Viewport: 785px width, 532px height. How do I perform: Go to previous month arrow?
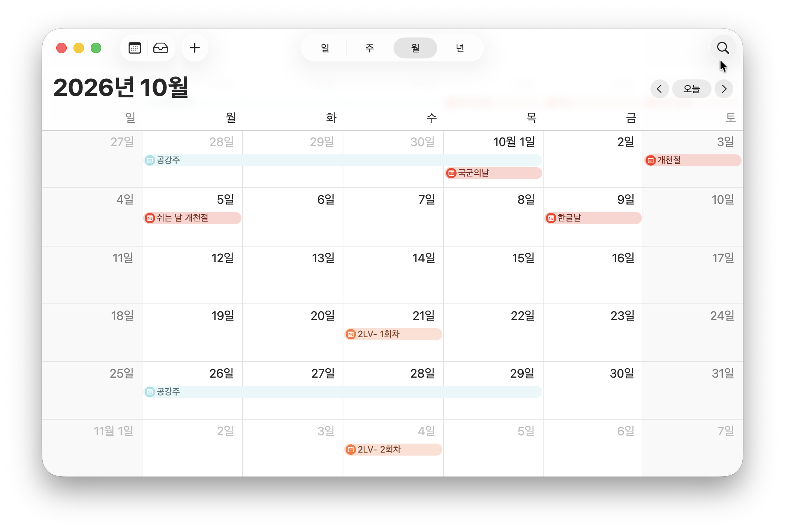(659, 89)
